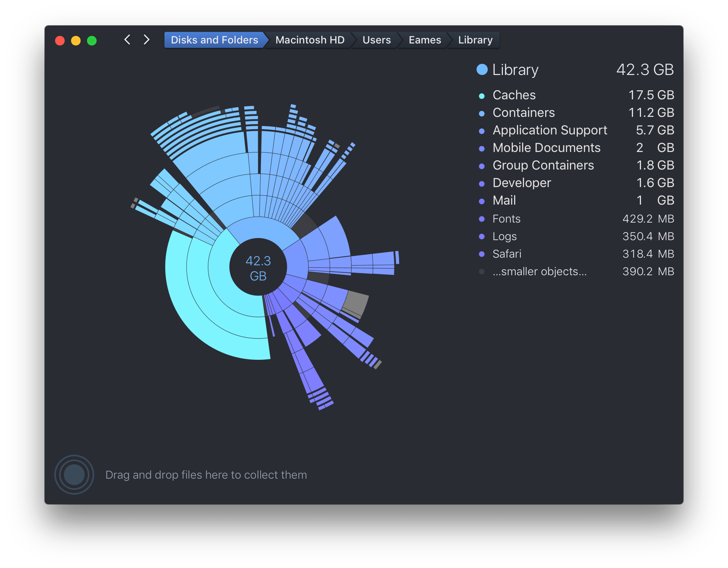Viewport: 728px width, 568px height.
Task: Go to Disks and Folders breadcrumb
Action: pos(214,40)
